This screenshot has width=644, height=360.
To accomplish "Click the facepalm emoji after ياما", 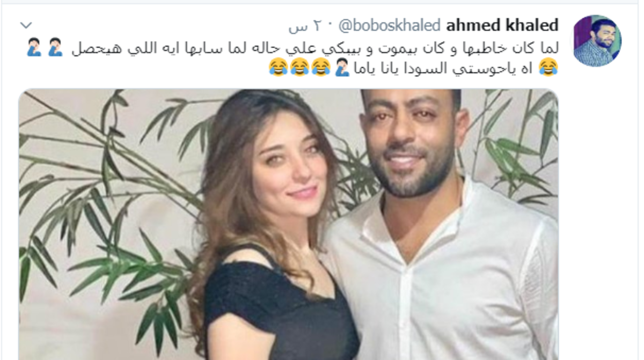I will [x=341, y=68].
